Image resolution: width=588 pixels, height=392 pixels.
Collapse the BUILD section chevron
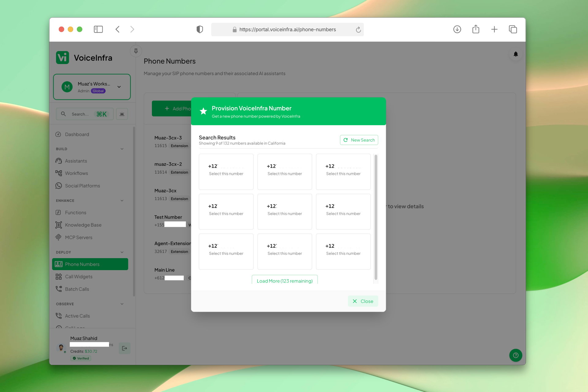[122, 149]
